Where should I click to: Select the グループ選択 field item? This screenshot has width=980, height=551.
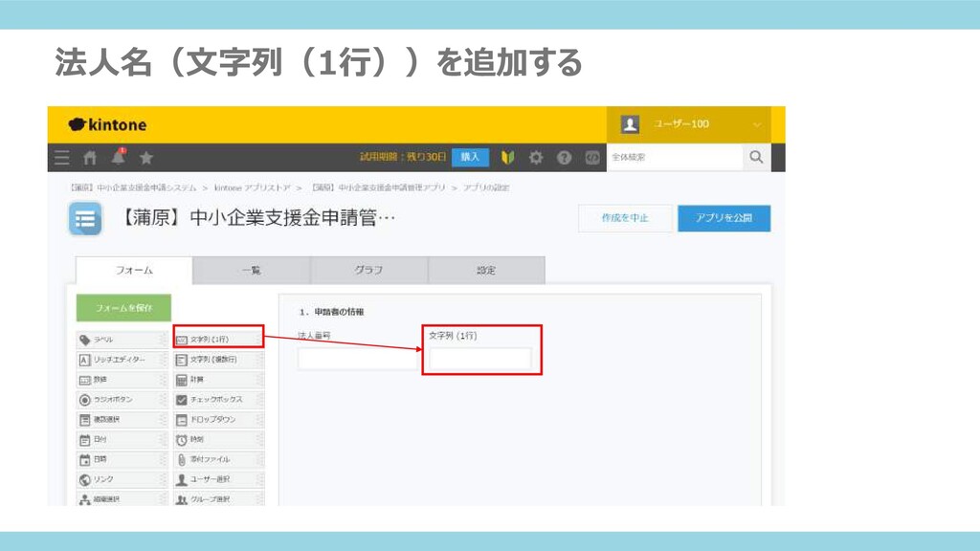219,498
